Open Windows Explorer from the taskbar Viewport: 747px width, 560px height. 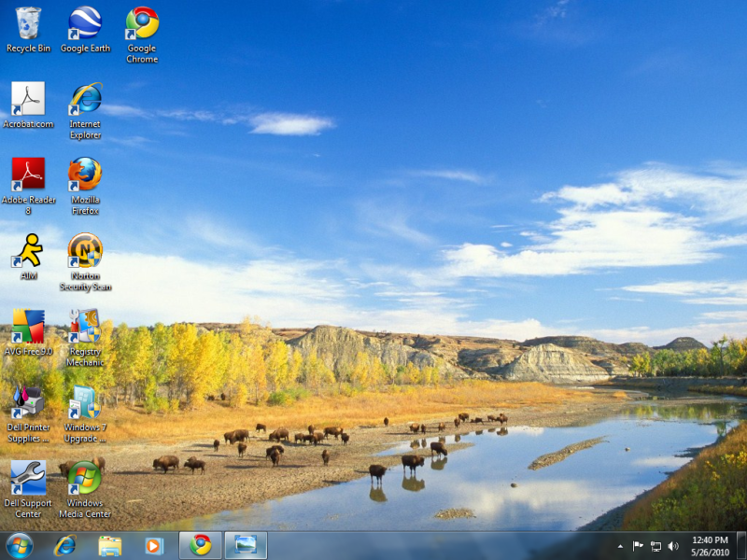(x=110, y=545)
